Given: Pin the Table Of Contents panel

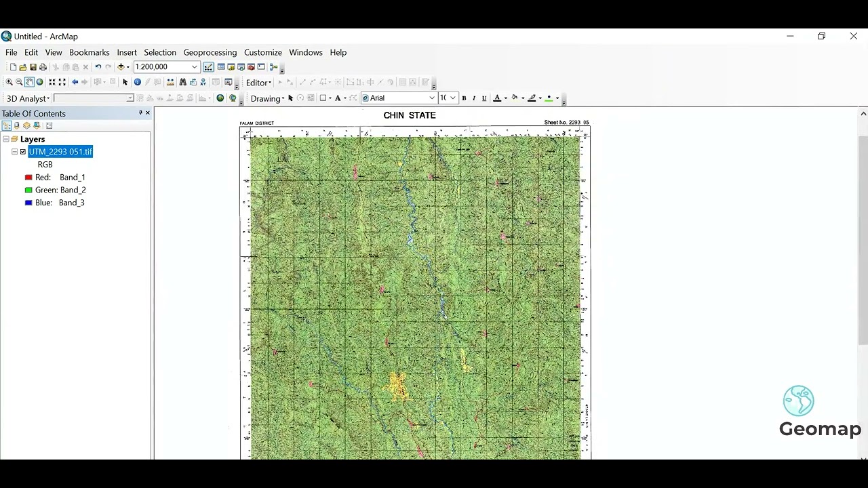Looking at the screenshot, I should click(140, 113).
